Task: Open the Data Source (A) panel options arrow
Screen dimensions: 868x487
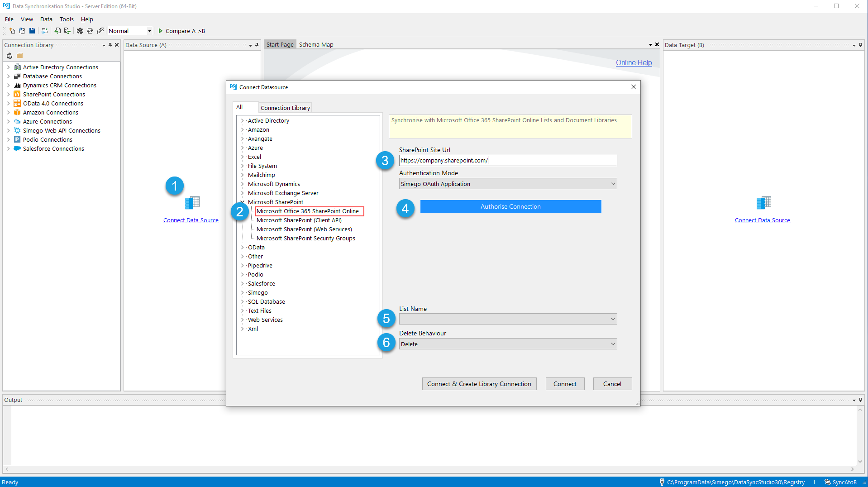Action: (x=250, y=45)
